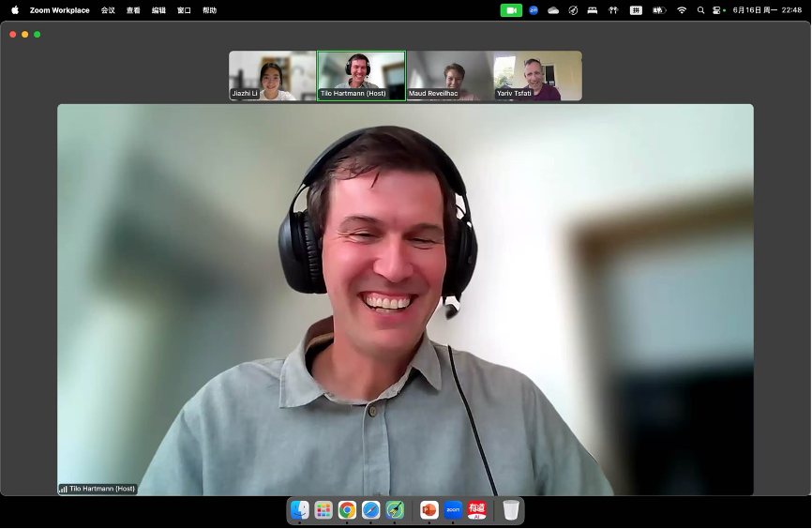Open the Youdao AI app in Dock
Viewport: 812px width, 529px height.
coord(477,510)
